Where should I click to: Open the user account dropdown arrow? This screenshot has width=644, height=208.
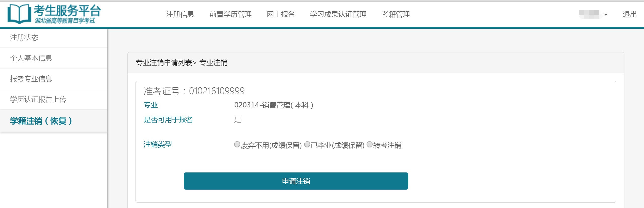click(x=606, y=15)
